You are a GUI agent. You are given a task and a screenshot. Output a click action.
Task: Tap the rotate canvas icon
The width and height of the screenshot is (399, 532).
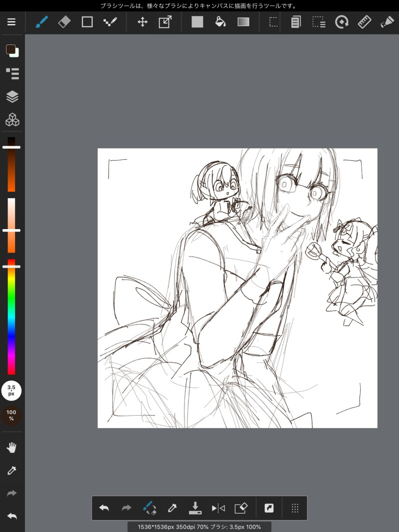click(341, 22)
